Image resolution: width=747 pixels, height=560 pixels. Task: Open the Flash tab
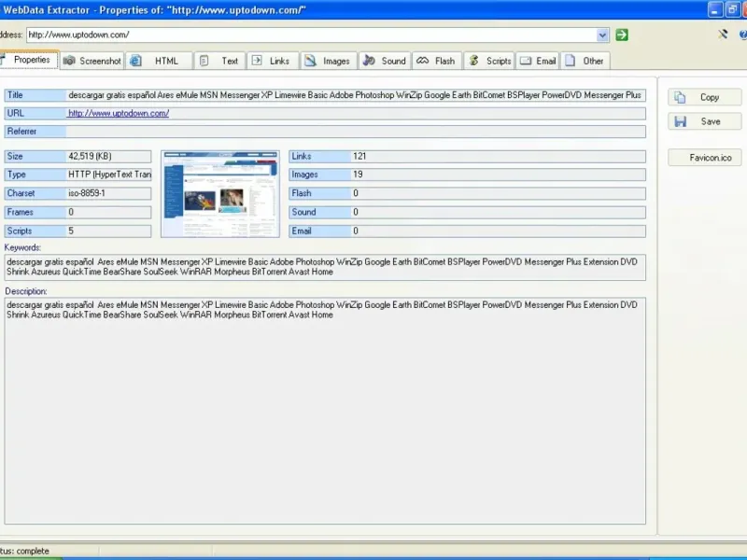tap(437, 61)
